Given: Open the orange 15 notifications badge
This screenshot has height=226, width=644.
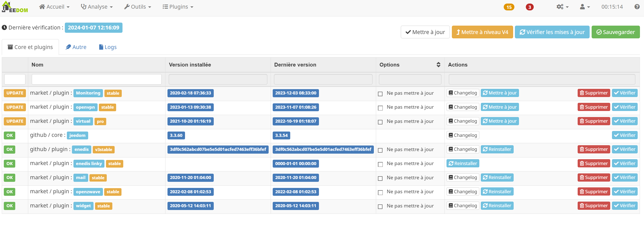Looking at the screenshot, I should [509, 7].
